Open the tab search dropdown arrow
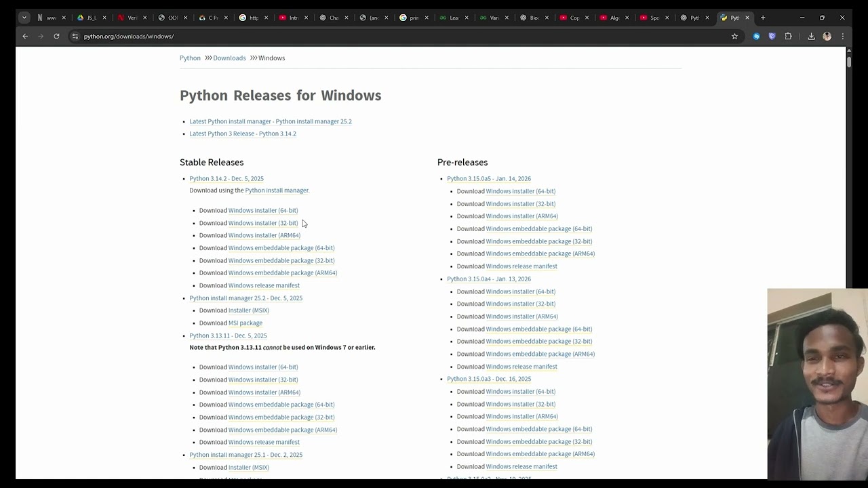Screen dimensions: 868x488 pyautogui.click(x=24, y=18)
